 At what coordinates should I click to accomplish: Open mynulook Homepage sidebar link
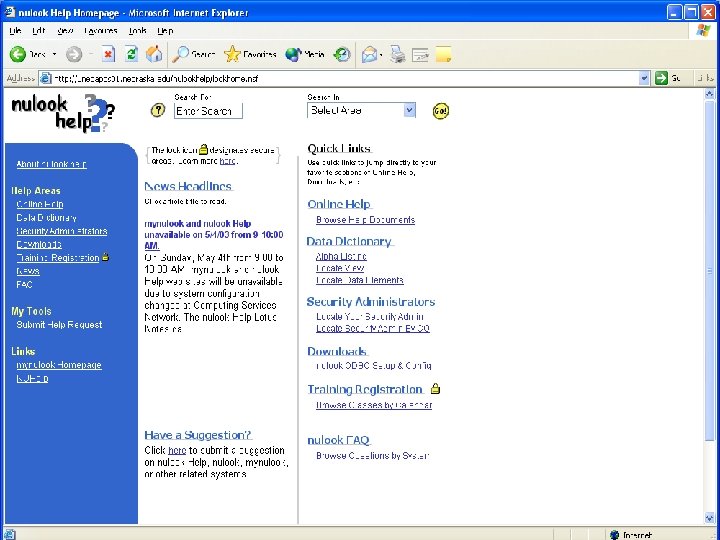(x=59, y=365)
